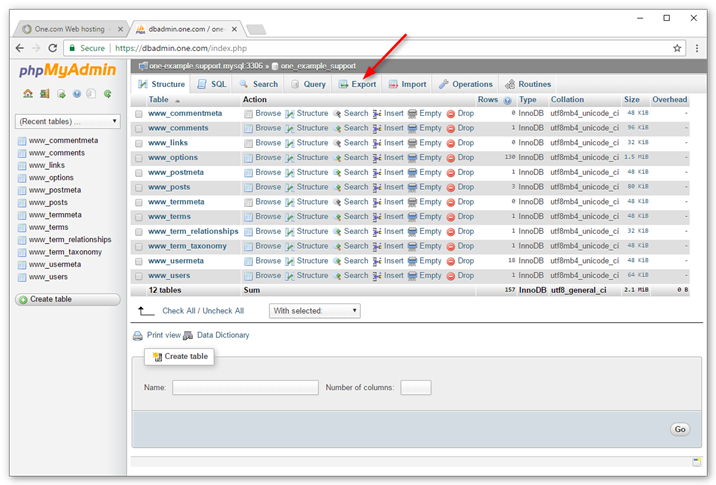Click the phpMyAdmin logo
716x485 pixels.
[x=68, y=70]
